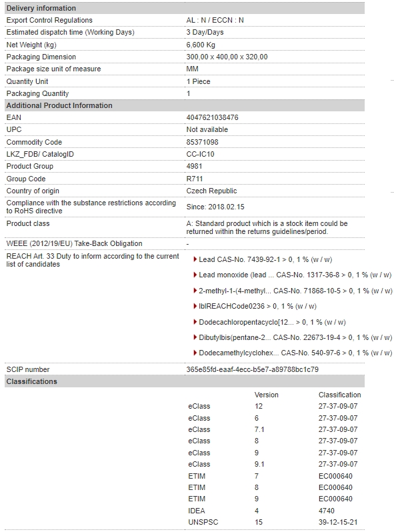Click the eClass version 12 classification code
Screen dimensions: 394x532
pos(337,406)
